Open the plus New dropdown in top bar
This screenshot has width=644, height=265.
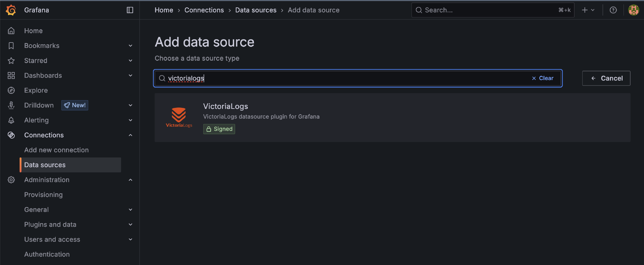coord(588,10)
